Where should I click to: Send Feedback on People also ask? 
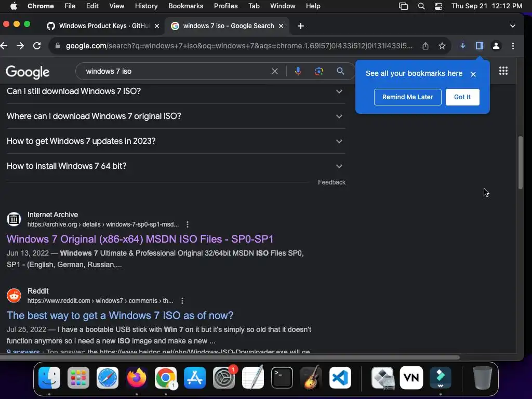(331, 182)
